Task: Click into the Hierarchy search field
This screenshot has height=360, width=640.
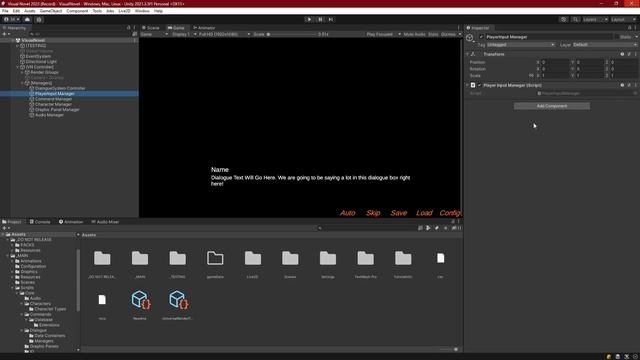Action: click(x=80, y=34)
